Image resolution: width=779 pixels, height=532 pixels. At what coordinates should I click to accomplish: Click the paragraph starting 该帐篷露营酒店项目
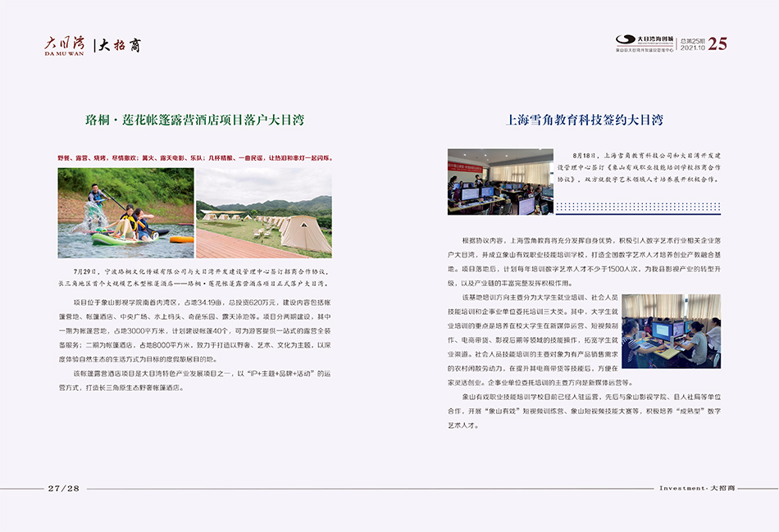(195, 380)
